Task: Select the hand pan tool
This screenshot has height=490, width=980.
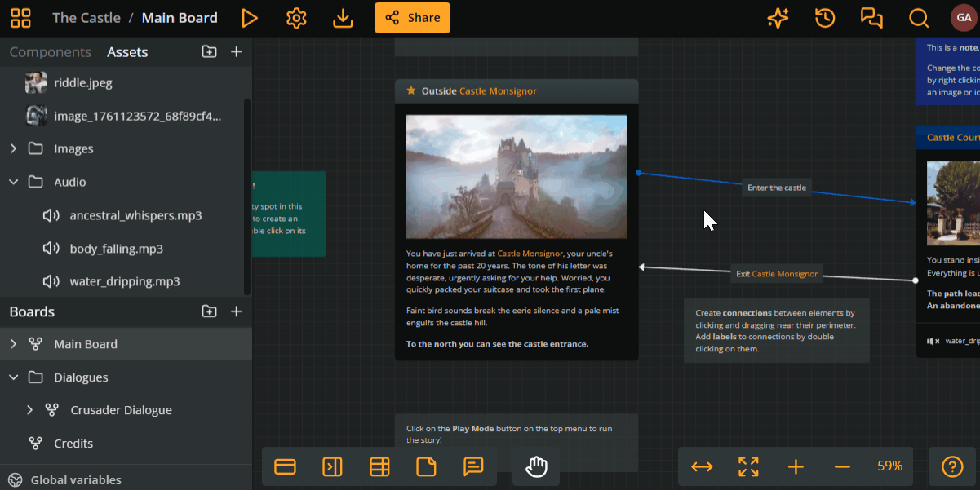Action: click(536, 466)
